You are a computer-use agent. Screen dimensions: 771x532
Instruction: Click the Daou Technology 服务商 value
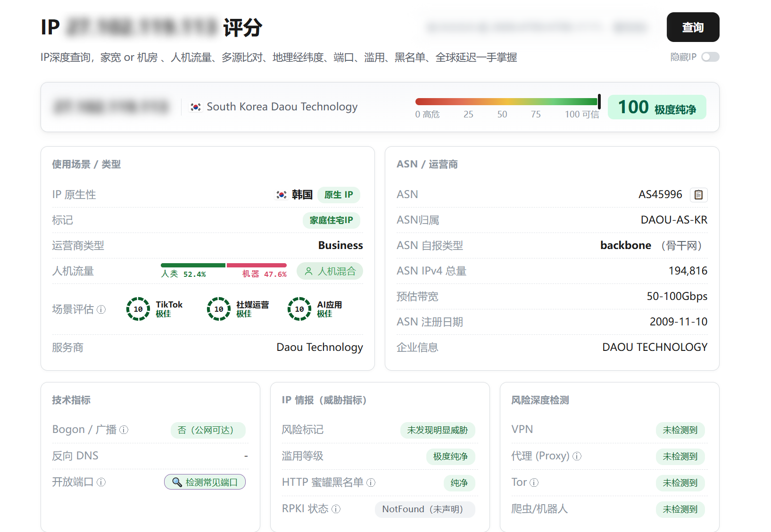320,347
